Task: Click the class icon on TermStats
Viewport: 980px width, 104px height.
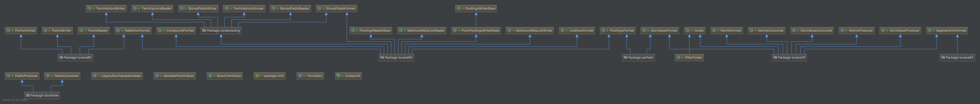Action: [300, 76]
